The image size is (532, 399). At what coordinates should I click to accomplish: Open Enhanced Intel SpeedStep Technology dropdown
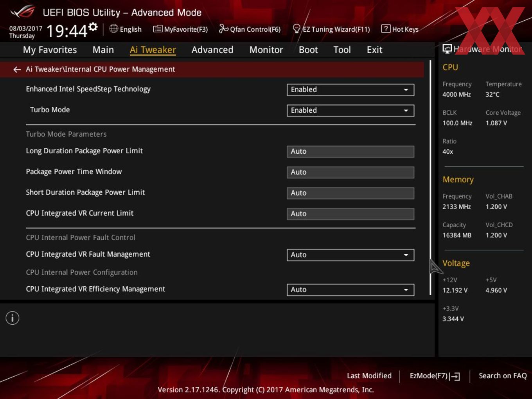350,90
